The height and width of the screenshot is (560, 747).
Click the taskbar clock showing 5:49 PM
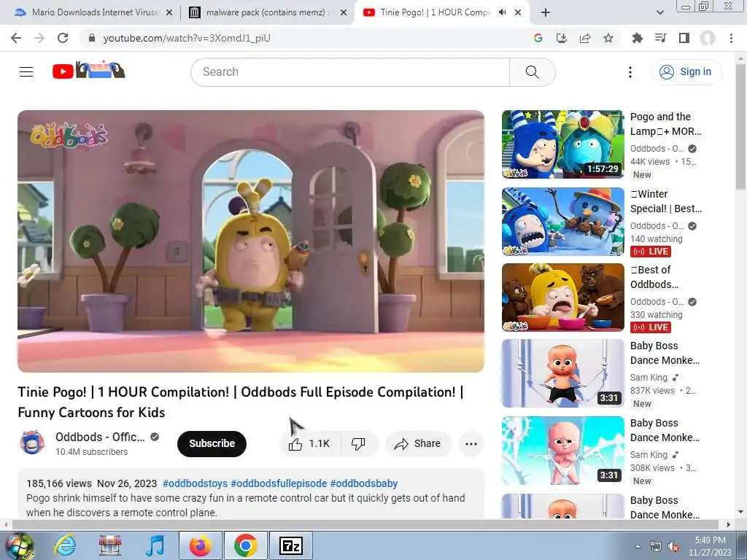710,546
